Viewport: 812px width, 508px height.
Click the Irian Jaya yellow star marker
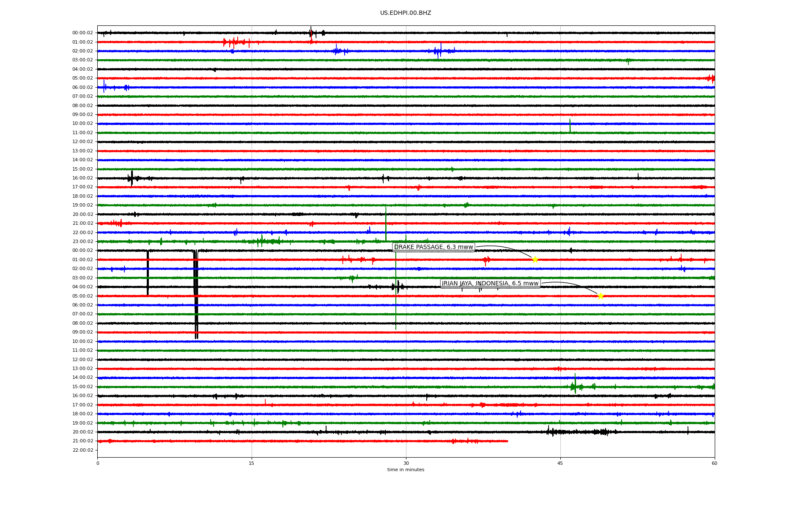(x=601, y=296)
